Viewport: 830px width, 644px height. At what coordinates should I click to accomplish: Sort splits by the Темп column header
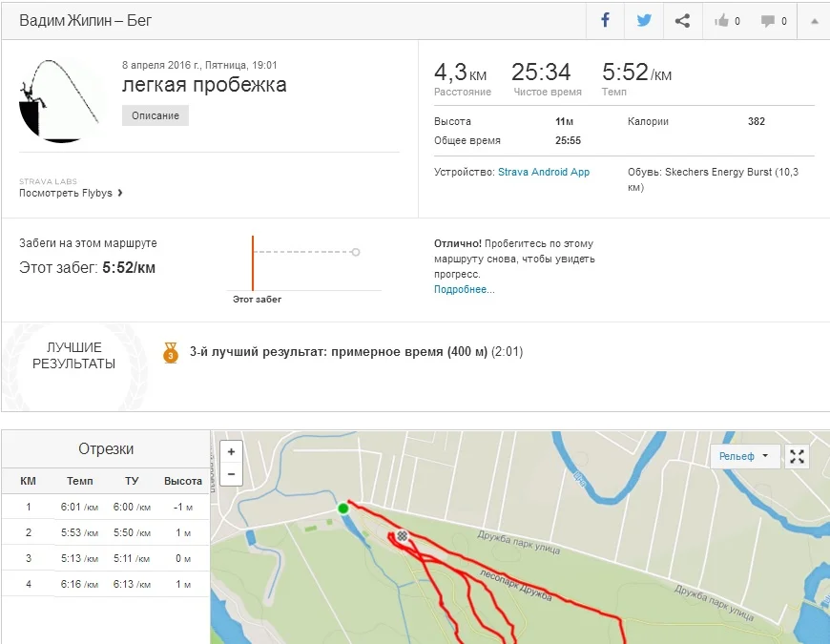pyautogui.click(x=80, y=482)
